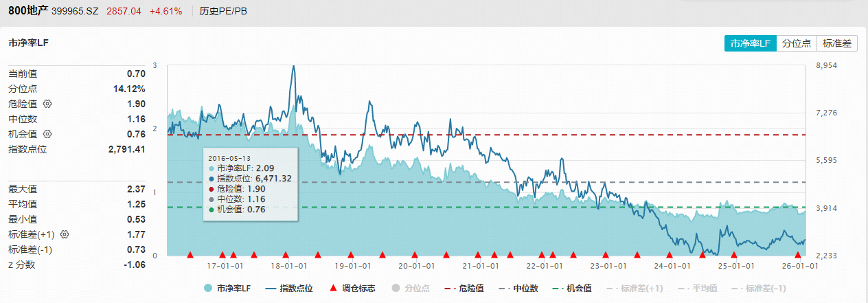Open settings gear next to 危险值

pyautogui.click(x=47, y=104)
